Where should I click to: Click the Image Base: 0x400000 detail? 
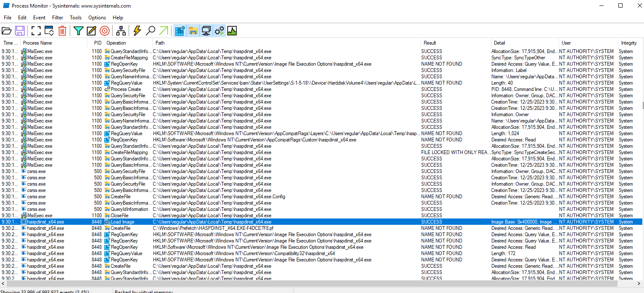[x=524, y=222]
